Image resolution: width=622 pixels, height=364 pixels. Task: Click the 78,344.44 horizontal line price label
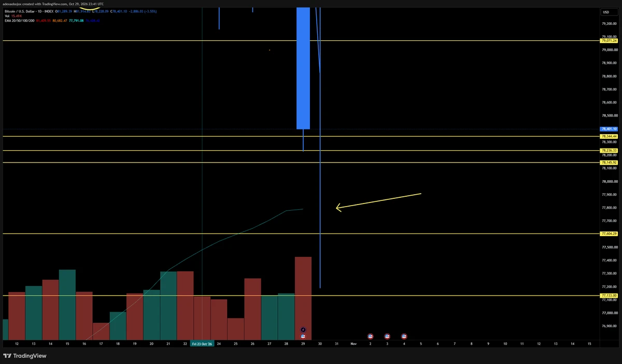[609, 136]
